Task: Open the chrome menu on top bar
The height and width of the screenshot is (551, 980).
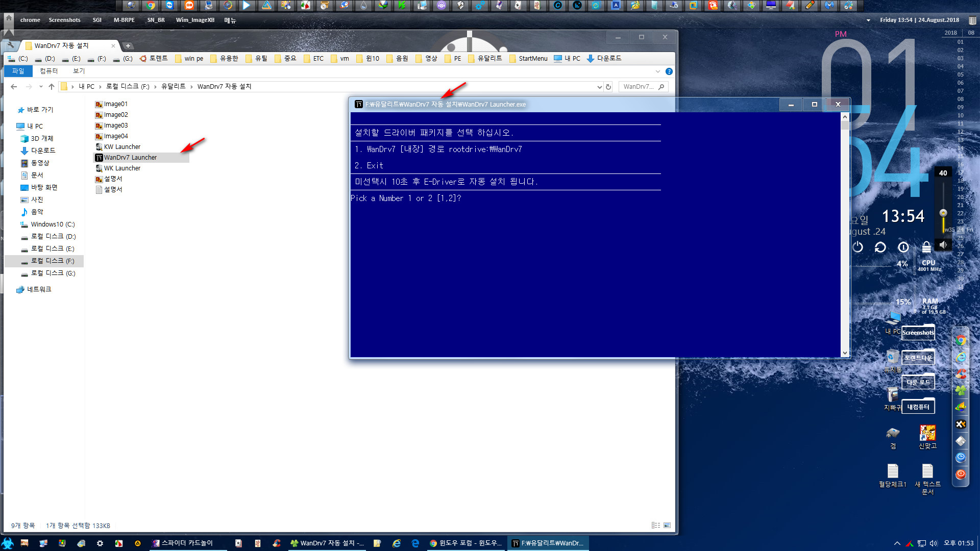Action: [x=30, y=20]
